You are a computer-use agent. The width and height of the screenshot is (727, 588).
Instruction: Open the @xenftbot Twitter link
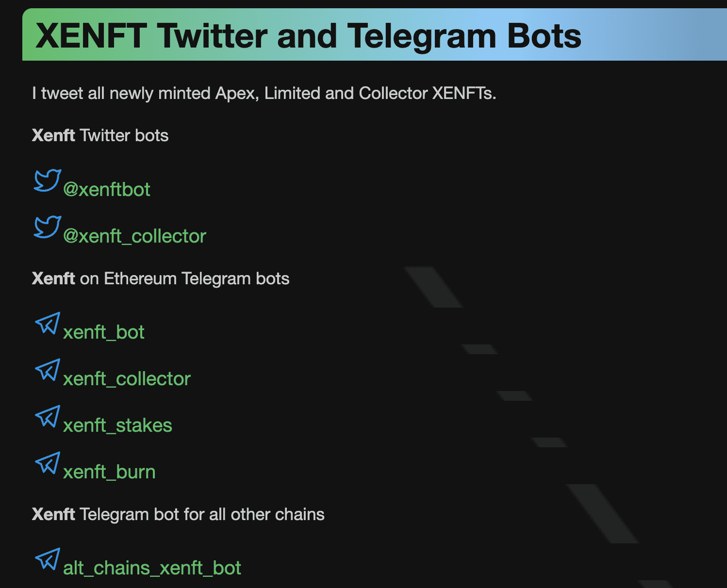[107, 189]
